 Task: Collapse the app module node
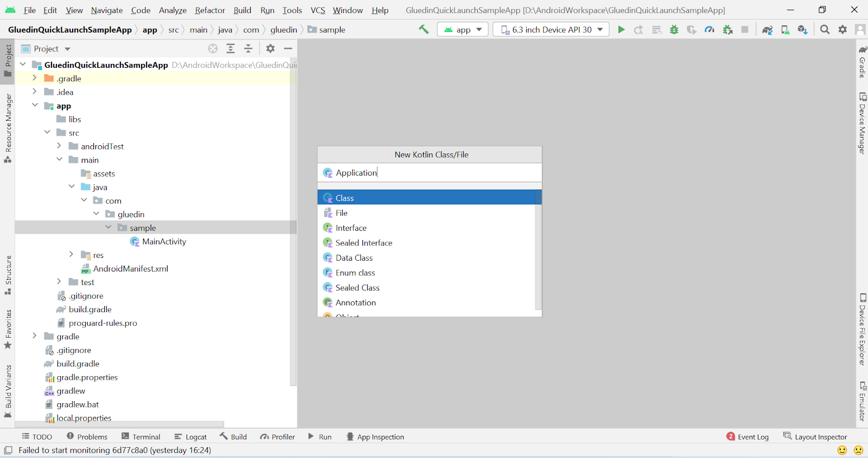click(x=35, y=105)
